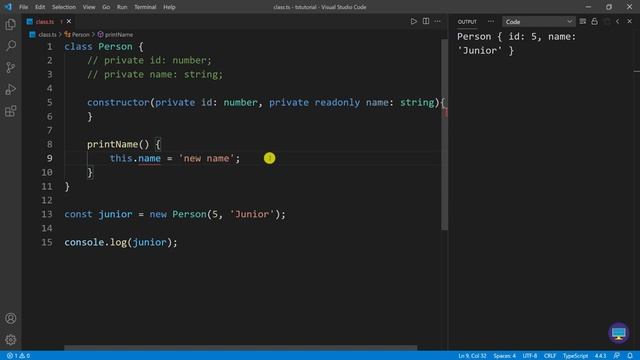
Task: Click 'constructor' keyword on line 5
Action: tap(118, 102)
